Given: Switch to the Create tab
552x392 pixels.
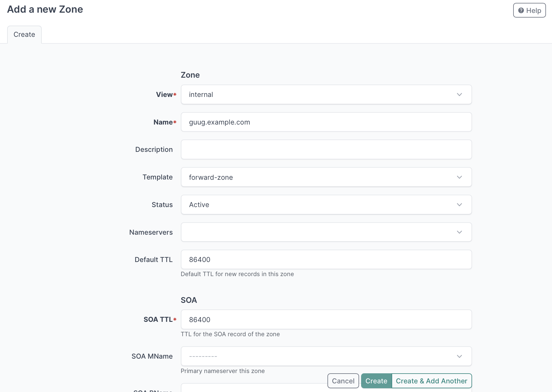Looking at the screenshot, I should (x=24, y=35).
